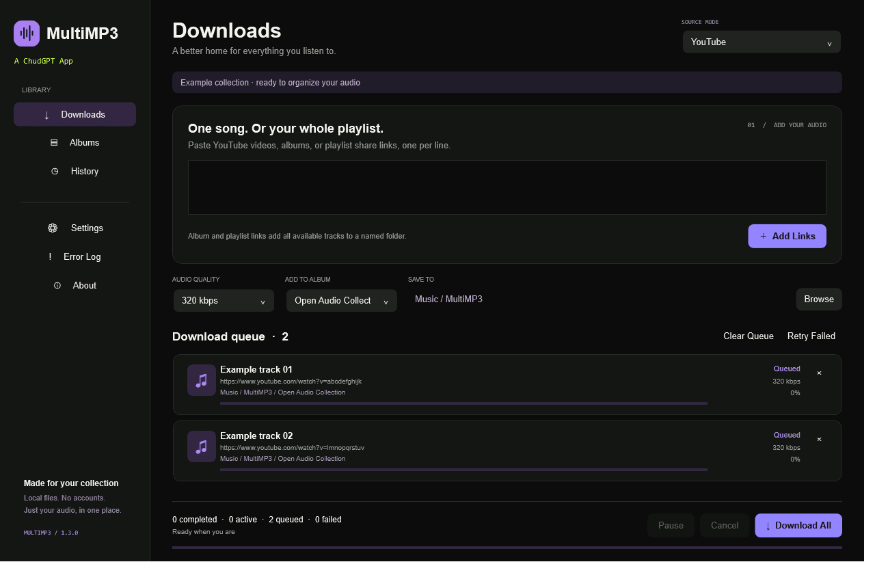Click the Add Links button
Screen dimensions: 875x588
[x=787, y=237]
